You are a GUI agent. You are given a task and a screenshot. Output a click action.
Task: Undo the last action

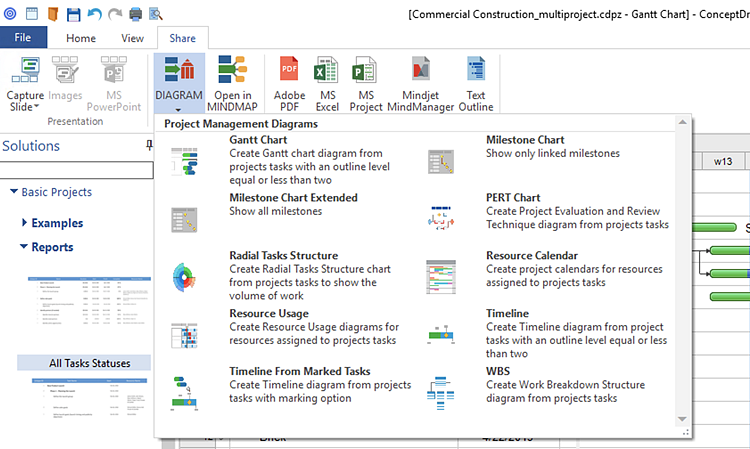[x=94, y=14]
